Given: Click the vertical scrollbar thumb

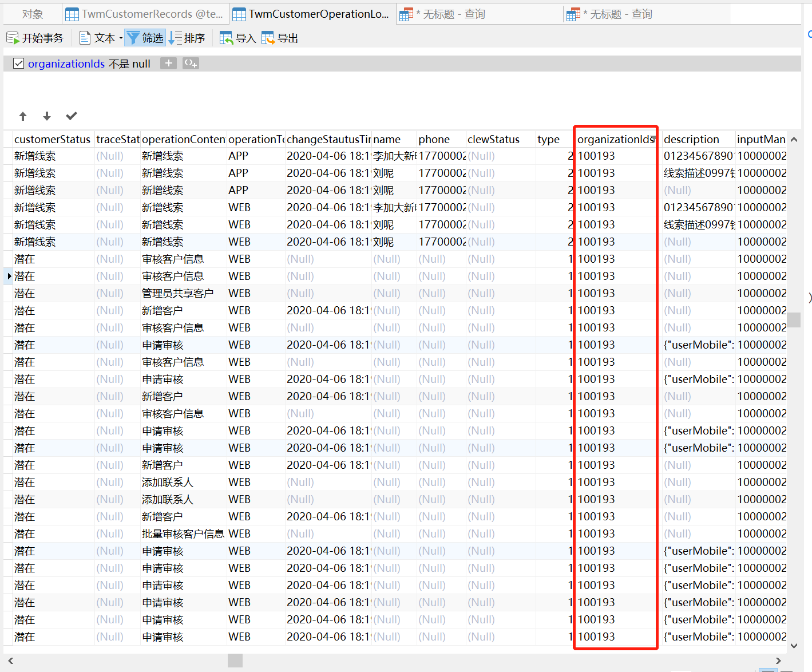Looking at the screenshot, I should [x=794, y=319].
